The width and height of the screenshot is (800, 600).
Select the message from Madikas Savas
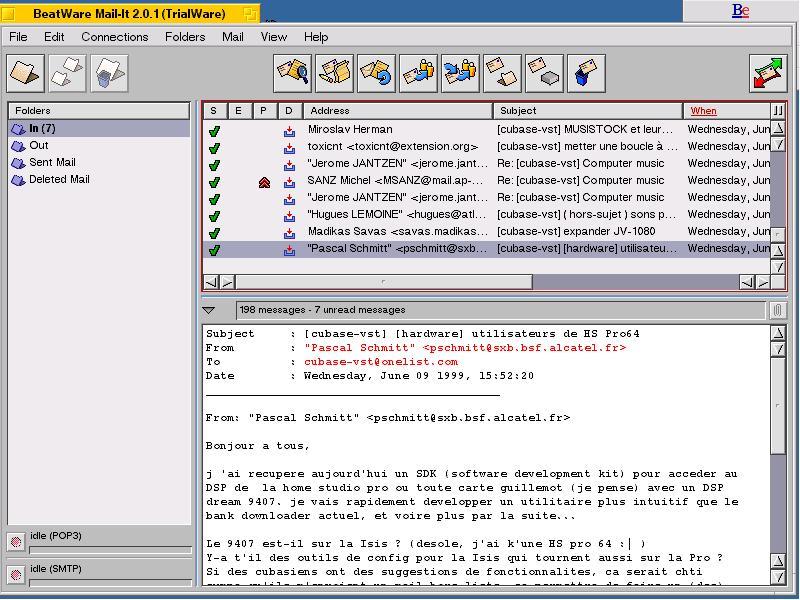point(487,232)
